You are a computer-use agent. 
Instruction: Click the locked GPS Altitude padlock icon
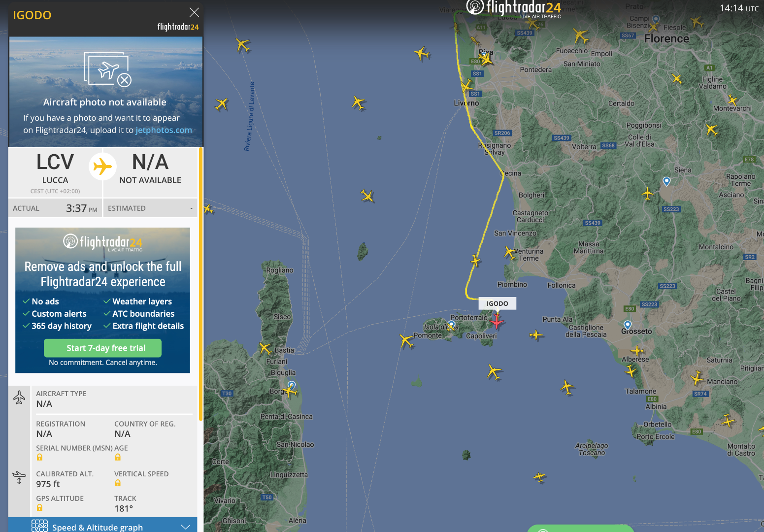[x=39, y=507]
